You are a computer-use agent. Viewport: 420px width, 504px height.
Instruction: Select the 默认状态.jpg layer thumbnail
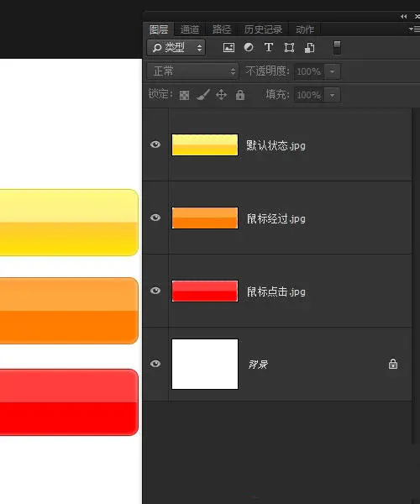[205, 144]
